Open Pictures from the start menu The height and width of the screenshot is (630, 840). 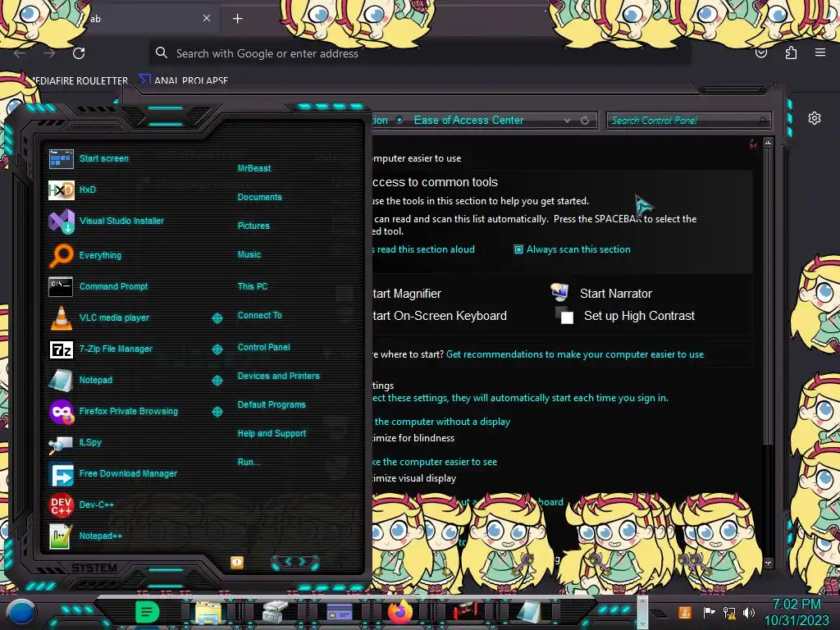(x=253, y=226)
